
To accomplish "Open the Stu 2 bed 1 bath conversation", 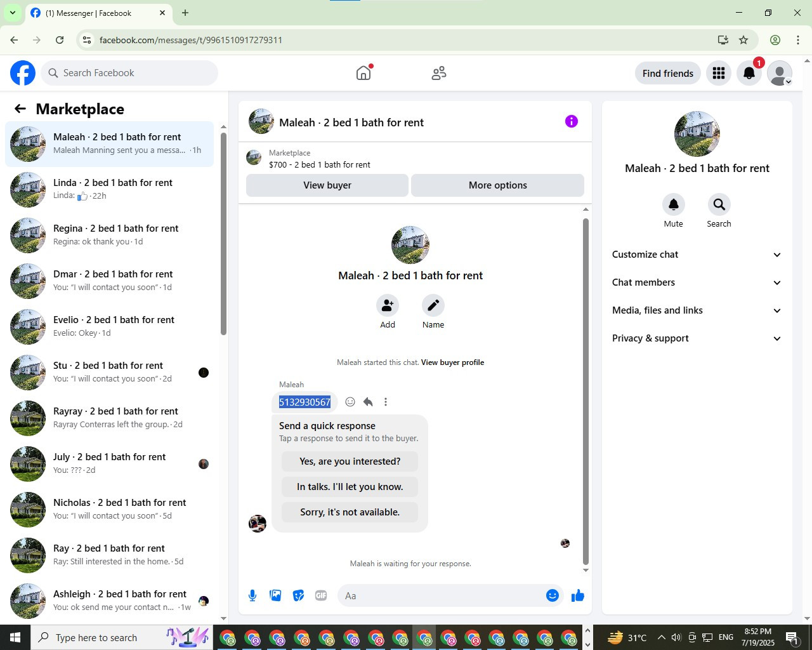I will pyautogui.click(x=109, y=373).
